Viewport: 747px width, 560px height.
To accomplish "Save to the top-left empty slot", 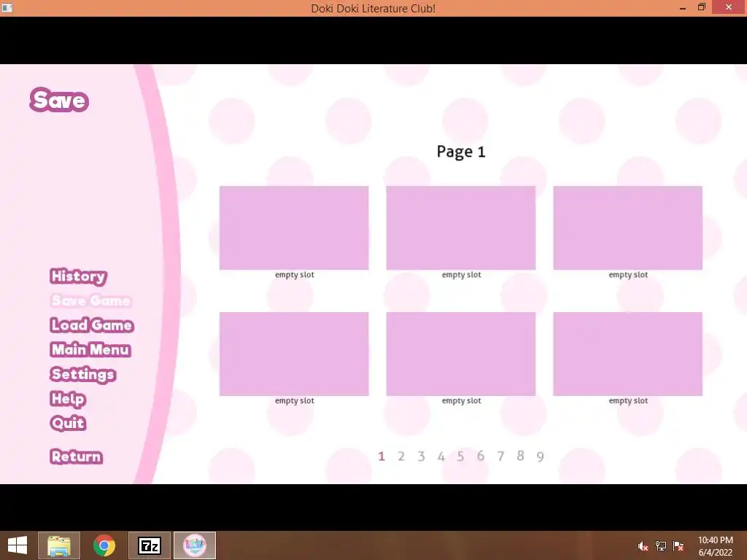I will (294, 227).
